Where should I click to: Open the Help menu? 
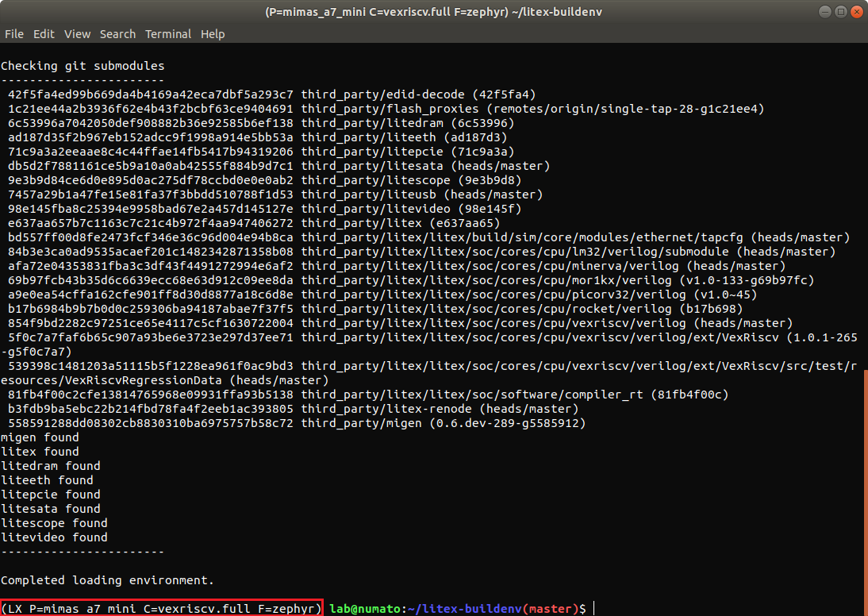(213, 34)
